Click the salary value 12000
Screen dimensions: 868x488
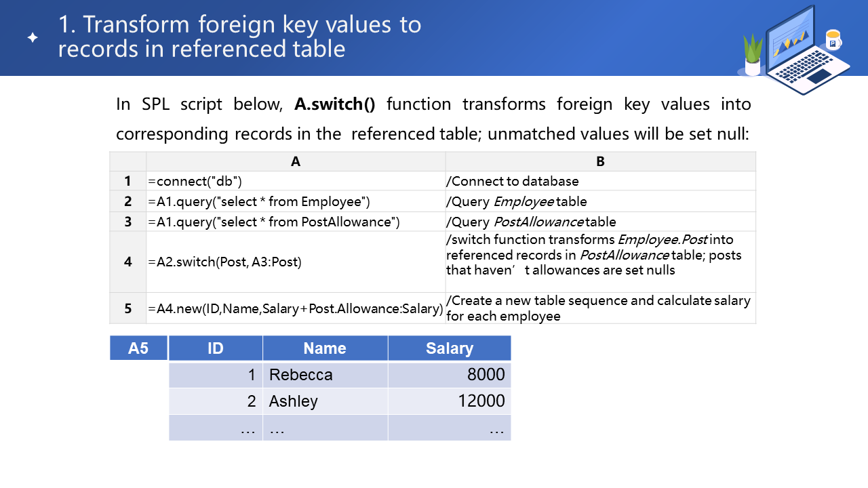point(450,401)
